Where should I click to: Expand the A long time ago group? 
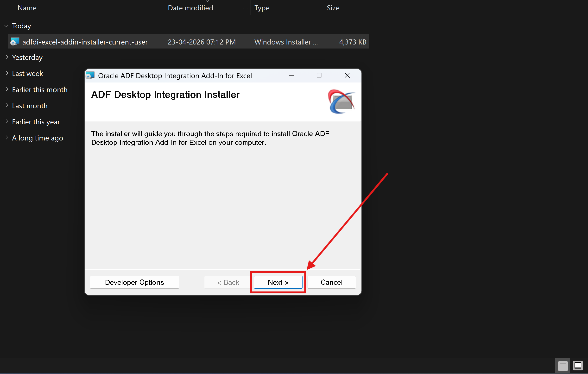point(6,138)
